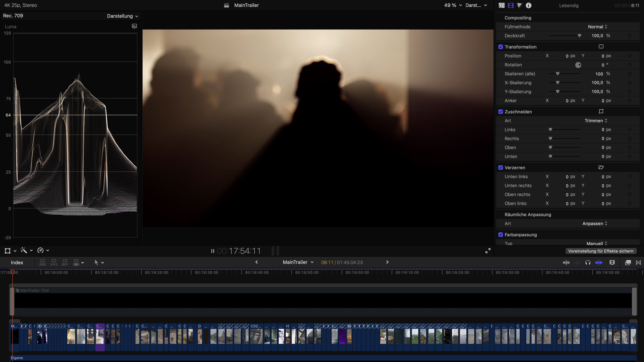Uncheck the Zuschneiden checkbox
This screenshot has width=644, height=362.
[x=500, y=112]
